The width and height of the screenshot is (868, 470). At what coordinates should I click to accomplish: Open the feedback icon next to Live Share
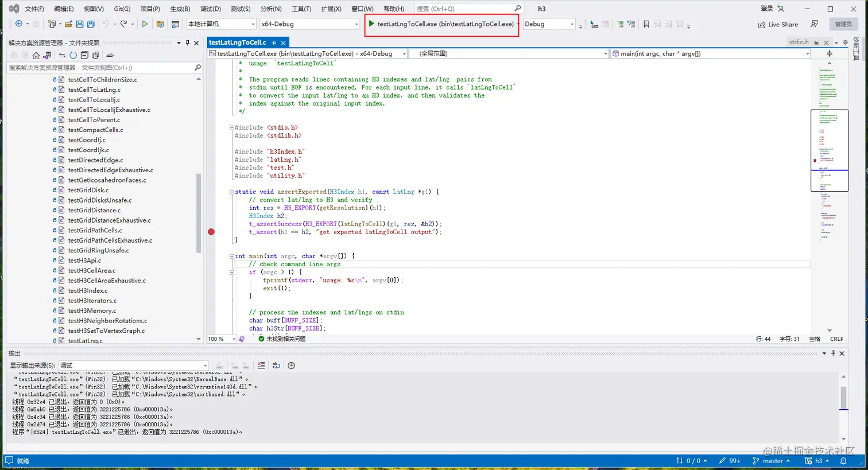(814, 24)
